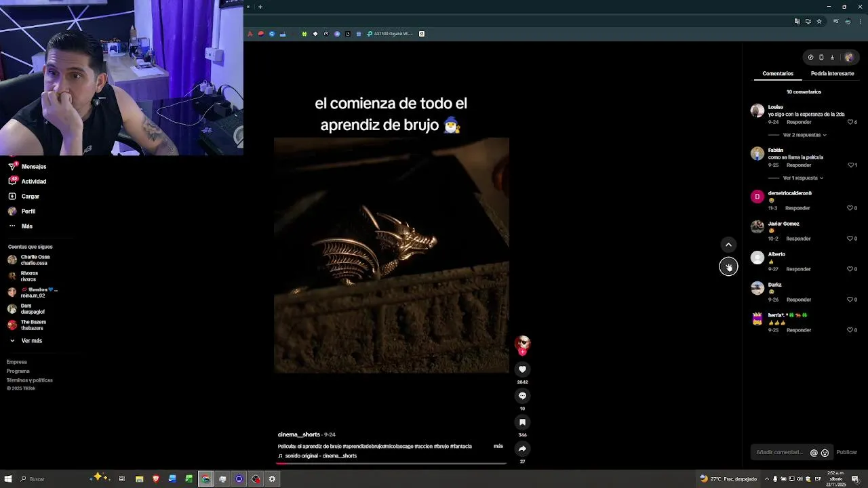This screenshot has height=488, width=868.
Task: Open a new browser tab with plus
Action: point(260,7)
